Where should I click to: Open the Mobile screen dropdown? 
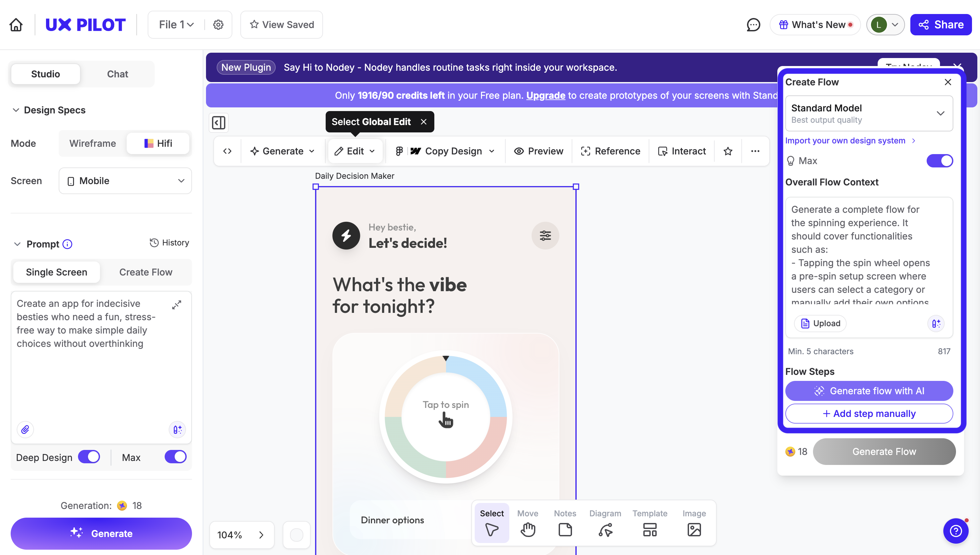click(125, 181)
